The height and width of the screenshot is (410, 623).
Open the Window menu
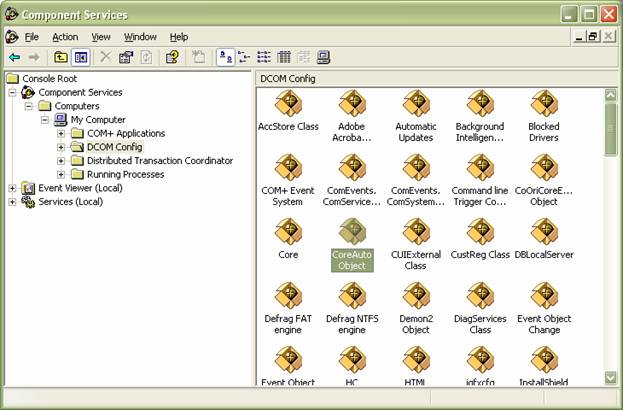tap(140, 37)
